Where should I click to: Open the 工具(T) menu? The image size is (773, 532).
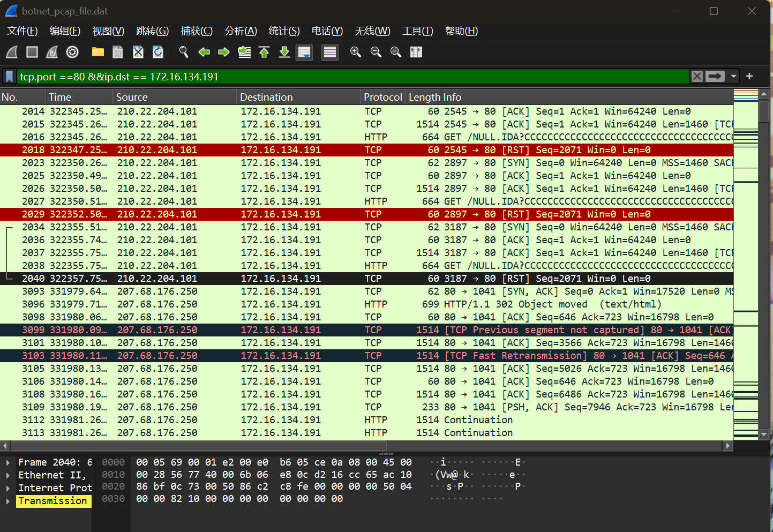point(418,31)
